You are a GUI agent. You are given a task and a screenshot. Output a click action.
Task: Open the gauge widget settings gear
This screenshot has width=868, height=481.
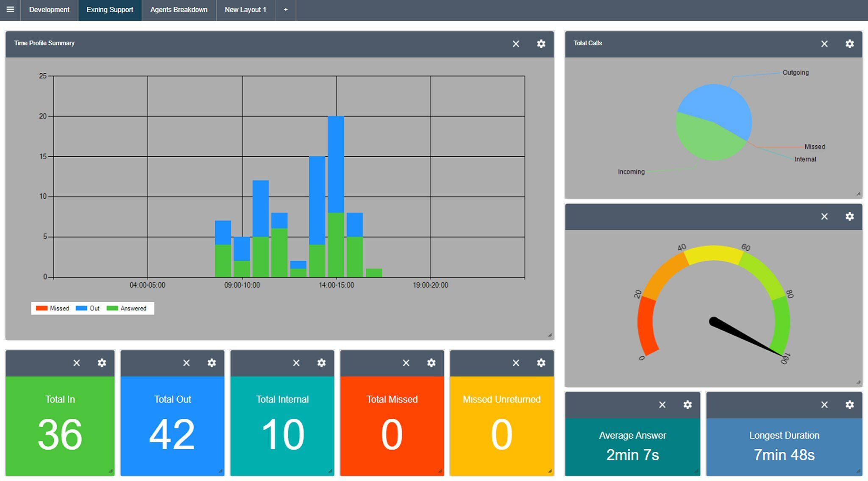click(850, 217)
